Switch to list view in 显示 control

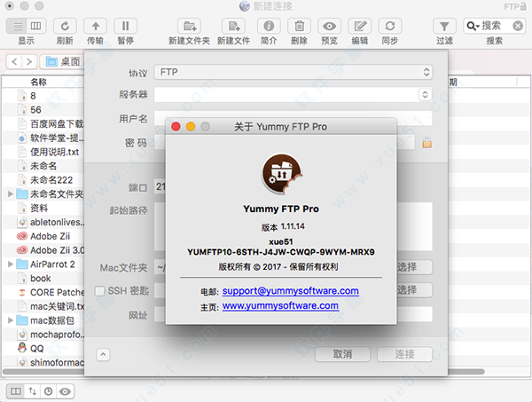(18, 26)
